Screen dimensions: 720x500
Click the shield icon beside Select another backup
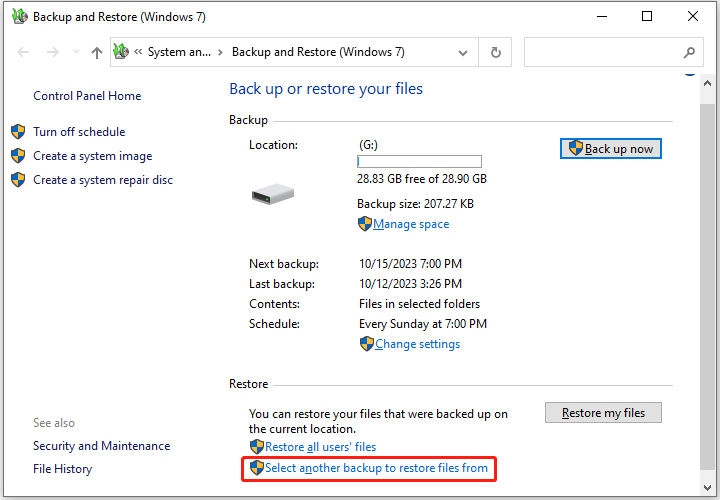[257, 468]
